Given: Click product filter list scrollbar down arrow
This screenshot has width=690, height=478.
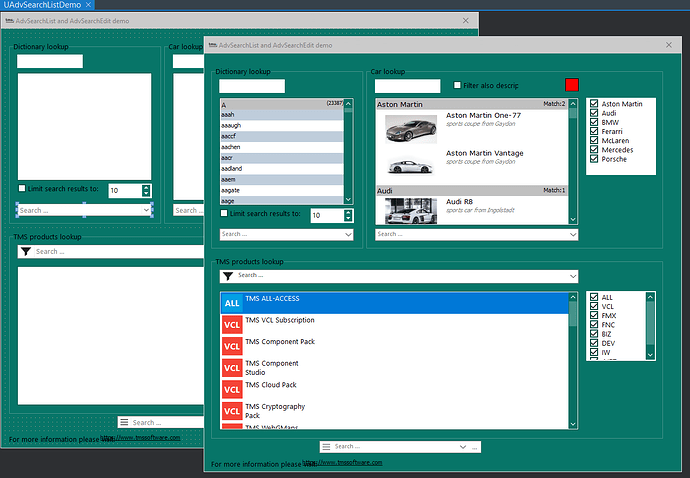Looking at the screenshot, I should 650,355.
